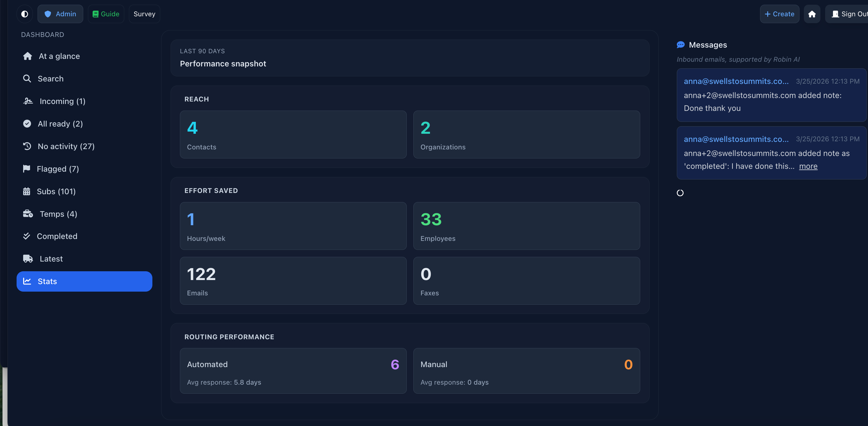868x426 pixels.
Task: Go to Incoming (1) list
Action: 62,101
